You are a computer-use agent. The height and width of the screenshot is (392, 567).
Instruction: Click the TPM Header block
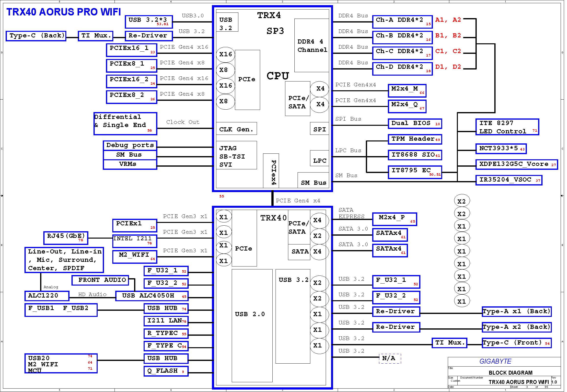(415, 139)
